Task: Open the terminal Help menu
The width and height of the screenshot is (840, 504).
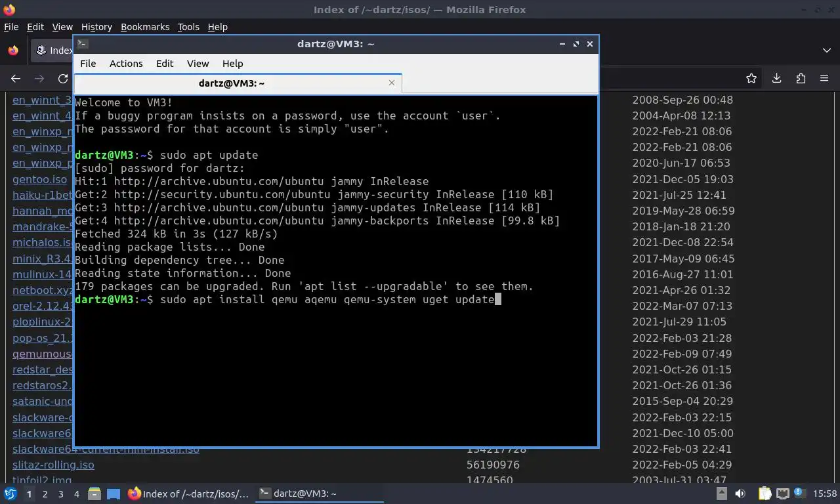Action: [x=233, y=64]
